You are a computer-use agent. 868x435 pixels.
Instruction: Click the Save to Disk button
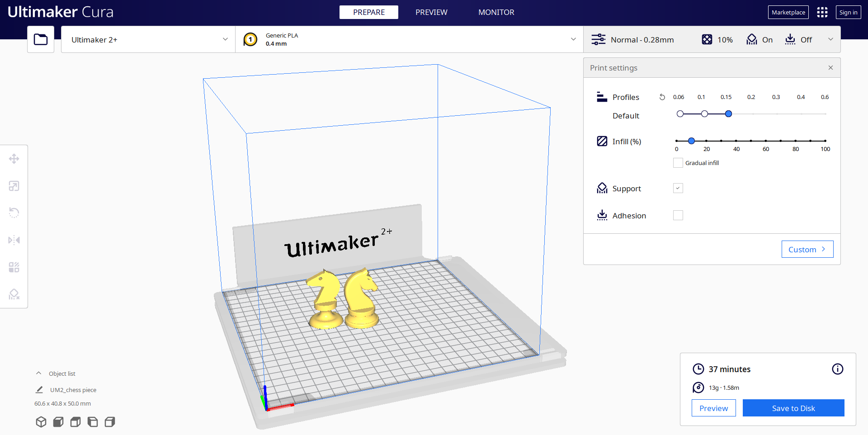pos(793,408)
